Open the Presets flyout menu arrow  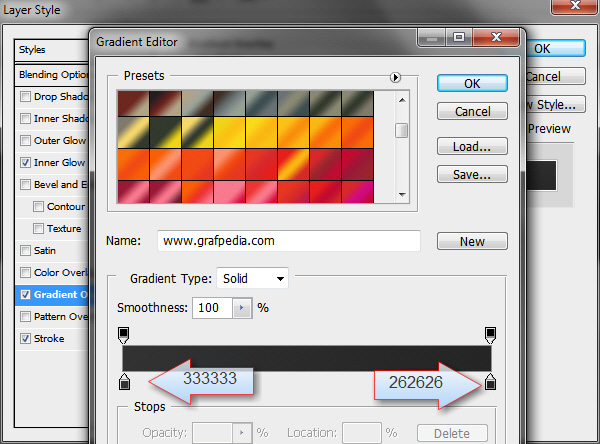(x=395, y=77)
